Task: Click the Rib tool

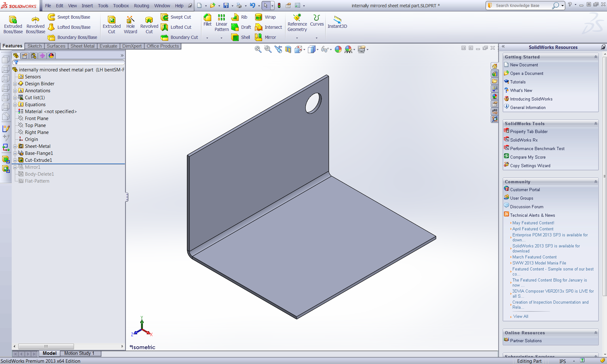Action: pos(239,17)
